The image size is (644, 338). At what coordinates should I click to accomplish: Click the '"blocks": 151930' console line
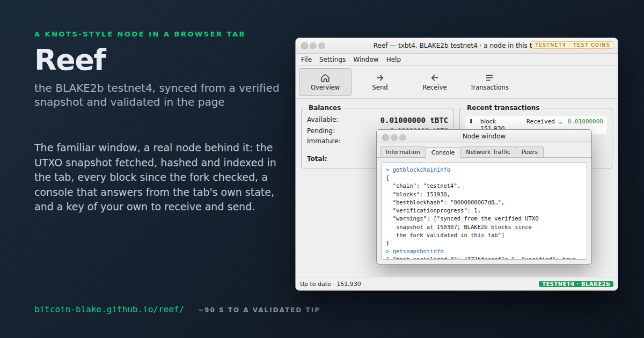(421, 194)
